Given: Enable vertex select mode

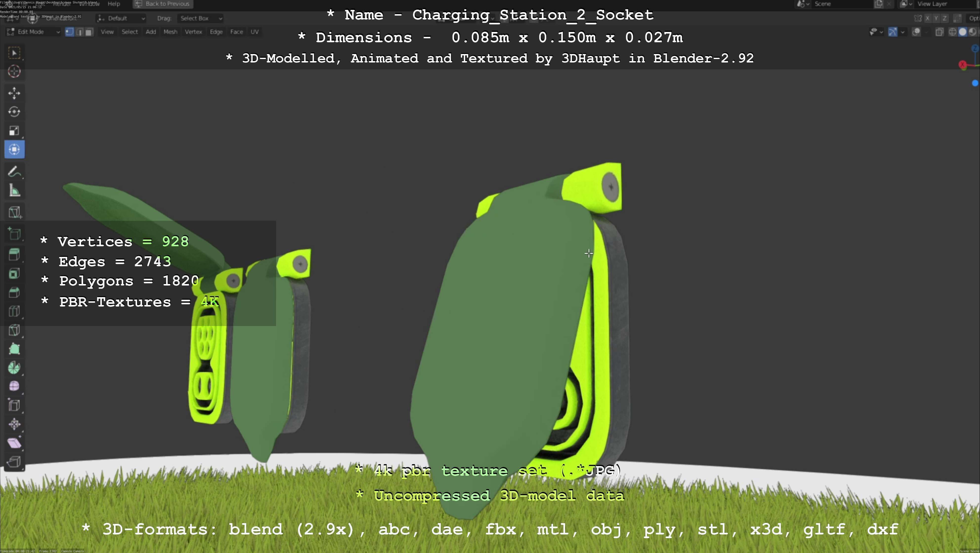Looking at the screenshot, I should point(70,32).
